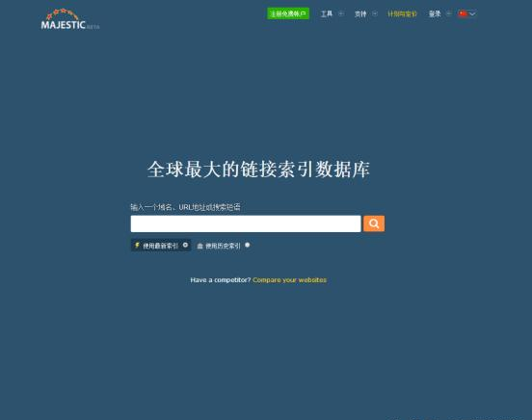The height and width of the screenshot is (420, 532).
Task: Click the green register free account button
Action: (x=288, y=13)
